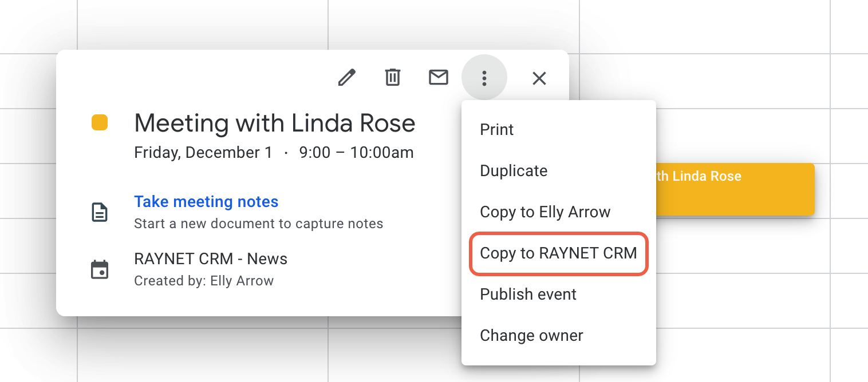Select Copy to Elly Arrow
Screen dimensions: 868x382
click(x=559, y=212)
